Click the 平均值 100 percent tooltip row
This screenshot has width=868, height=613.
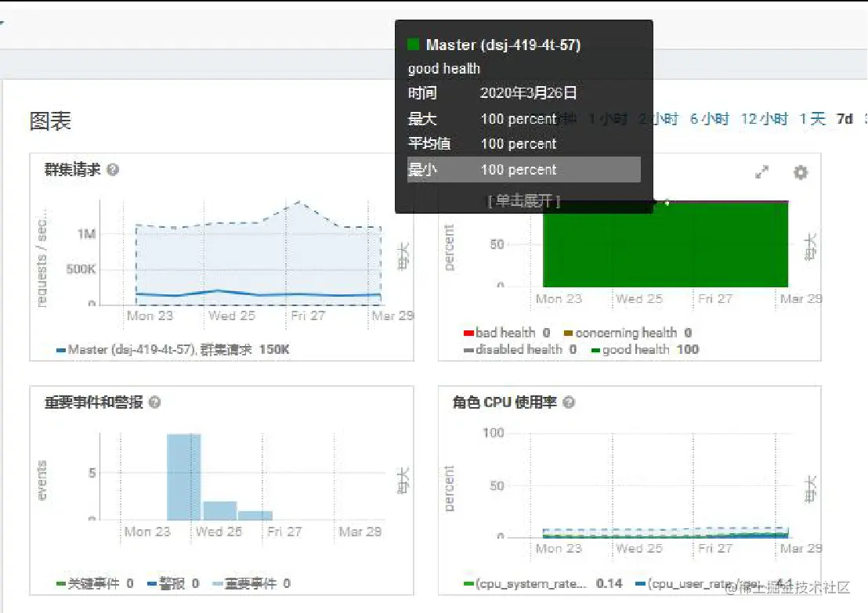pos(523,144)
